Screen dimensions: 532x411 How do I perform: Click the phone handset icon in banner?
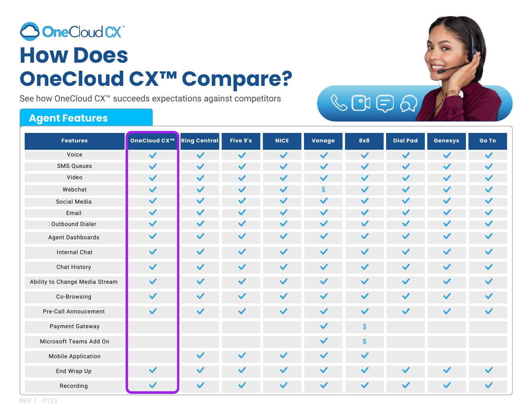[339, 103]
